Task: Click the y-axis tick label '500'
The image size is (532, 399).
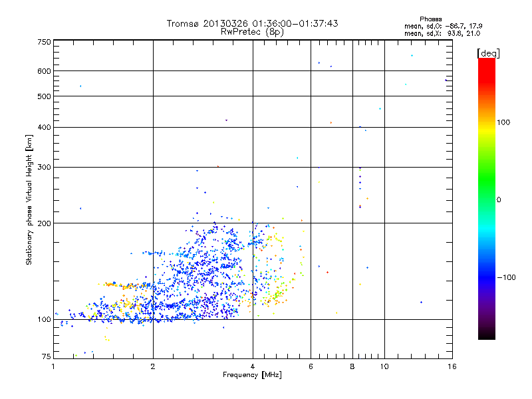Action: tap(44, 96)
